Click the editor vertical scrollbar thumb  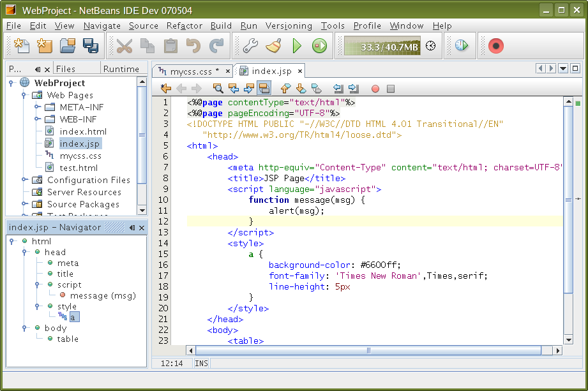pos(568,200)
